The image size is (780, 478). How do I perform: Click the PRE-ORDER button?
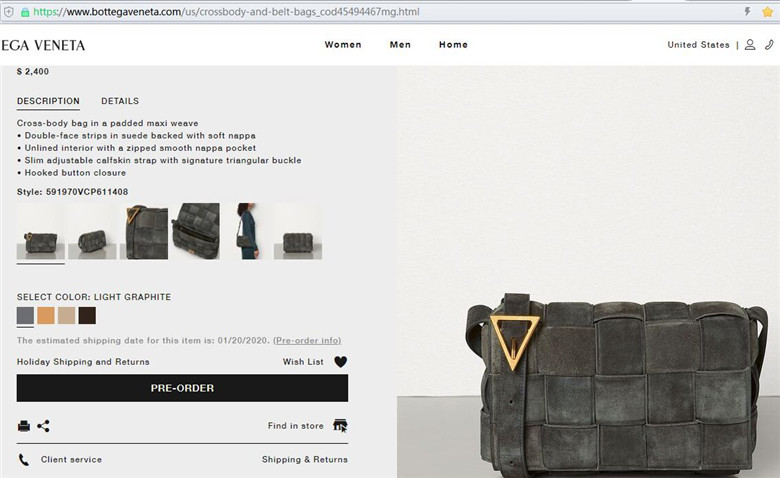pyautogui.click(x=182, y=388)
